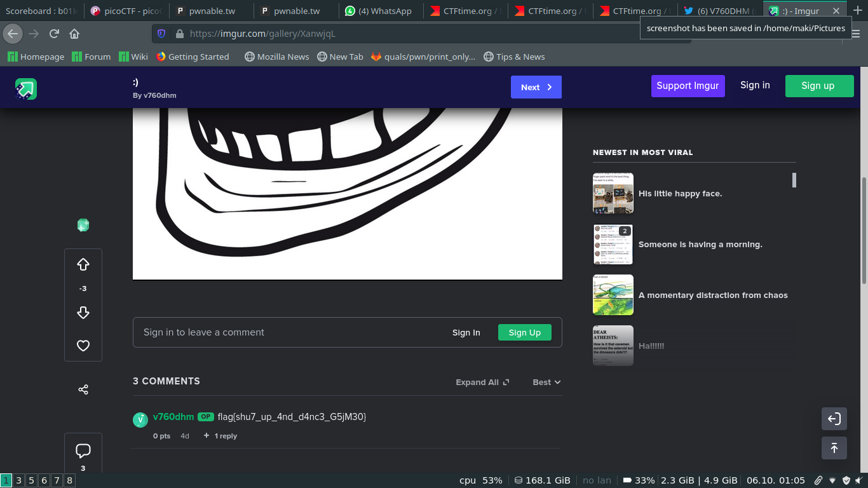Open the post author link By v760dhm
868x488 pixels.
154,95
